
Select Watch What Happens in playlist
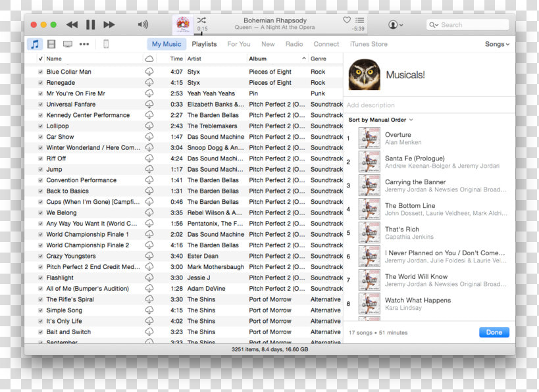click(x=430, y=304)
